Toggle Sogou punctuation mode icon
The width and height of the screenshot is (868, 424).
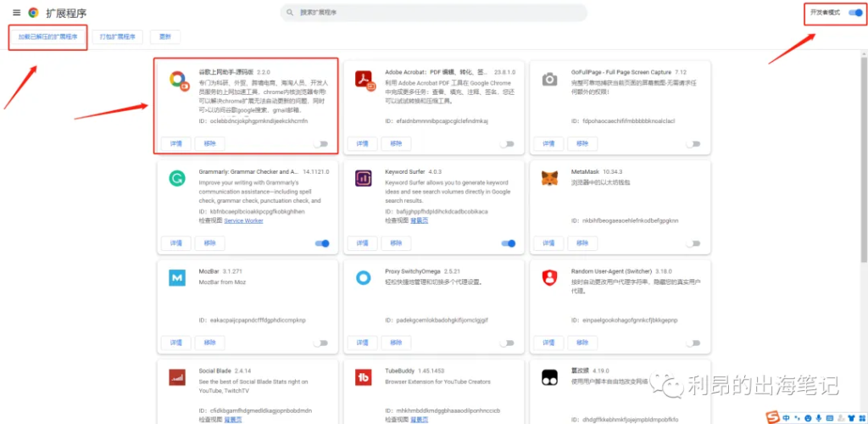[797, 417]
